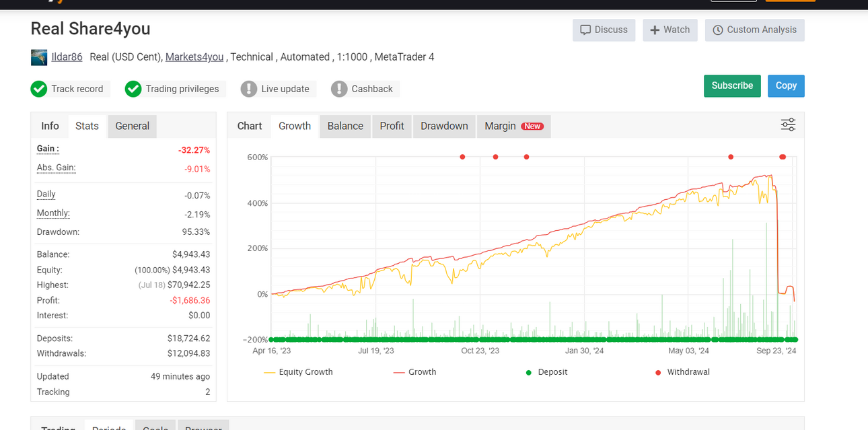
Task: Open the Margin chart tab
Action: click(x=514, y=126)
